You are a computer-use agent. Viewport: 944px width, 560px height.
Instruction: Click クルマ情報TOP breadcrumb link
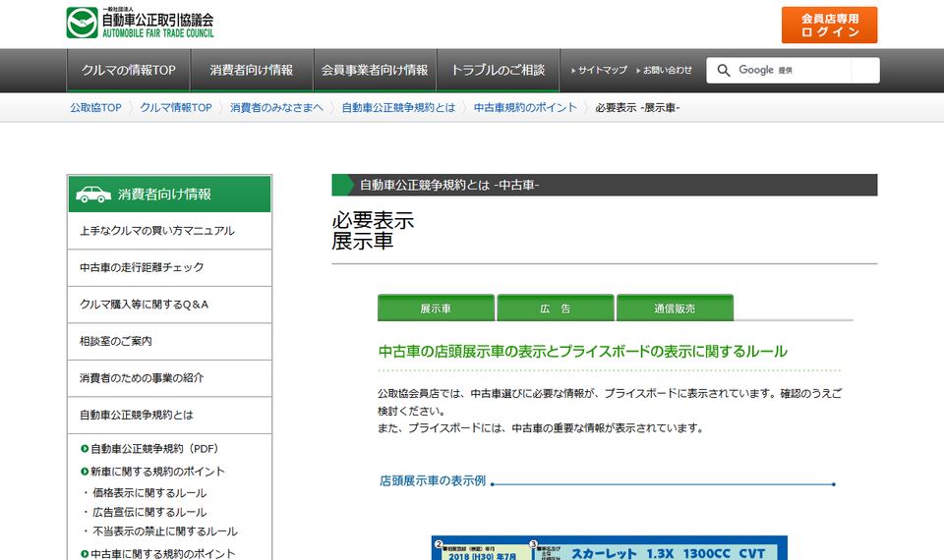pos(176,108)
